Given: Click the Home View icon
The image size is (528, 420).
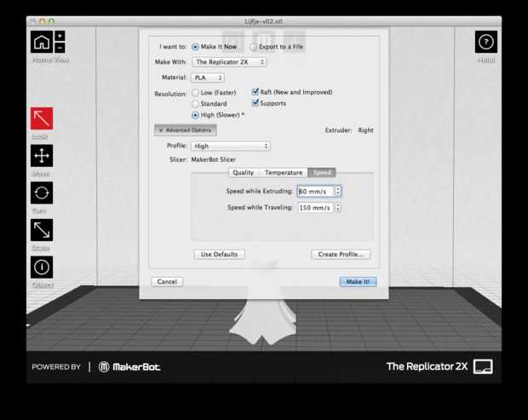Looking at the screenshot, I should coord(42,42).
